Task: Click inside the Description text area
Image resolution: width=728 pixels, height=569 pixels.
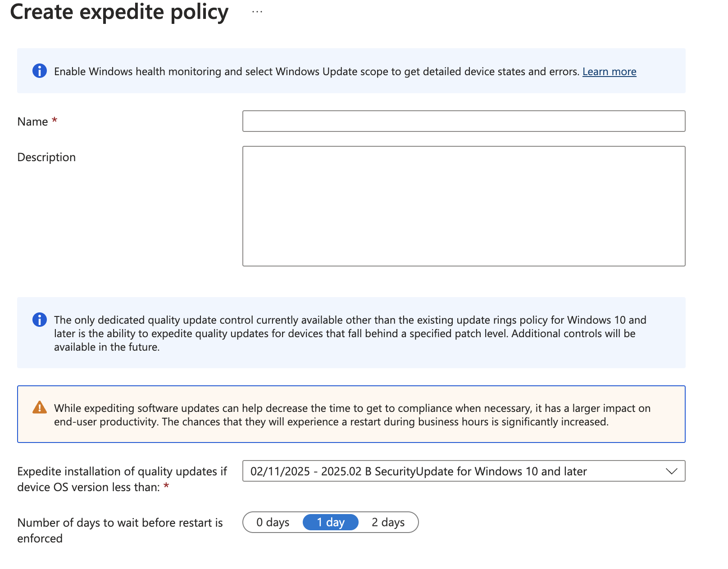Action: tap(464, 206)
